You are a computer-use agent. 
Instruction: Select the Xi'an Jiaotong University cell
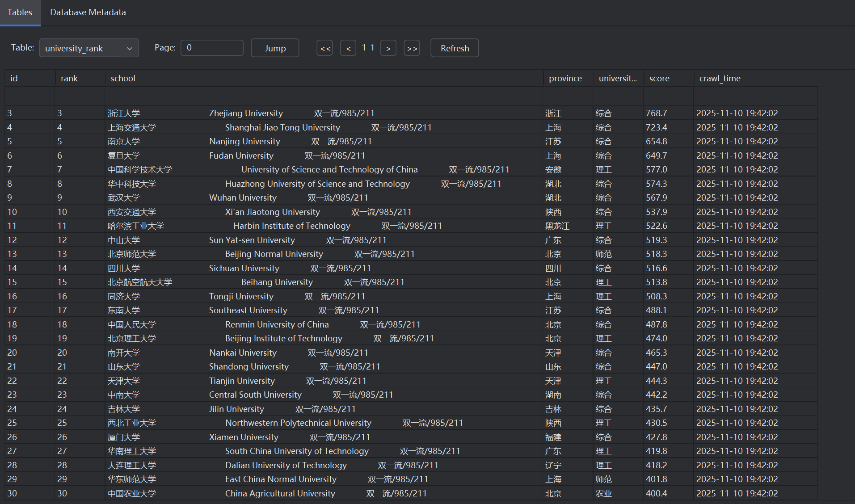(324, 212)
